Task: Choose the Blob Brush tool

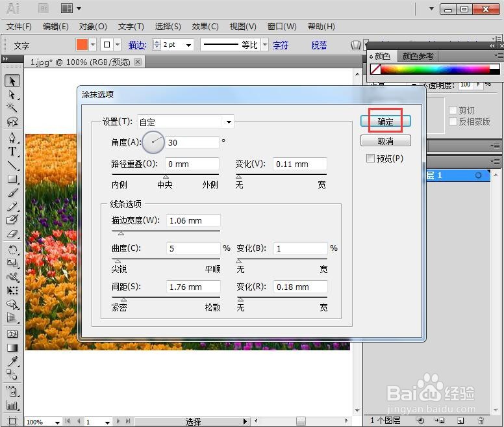Action: (12, 220)
